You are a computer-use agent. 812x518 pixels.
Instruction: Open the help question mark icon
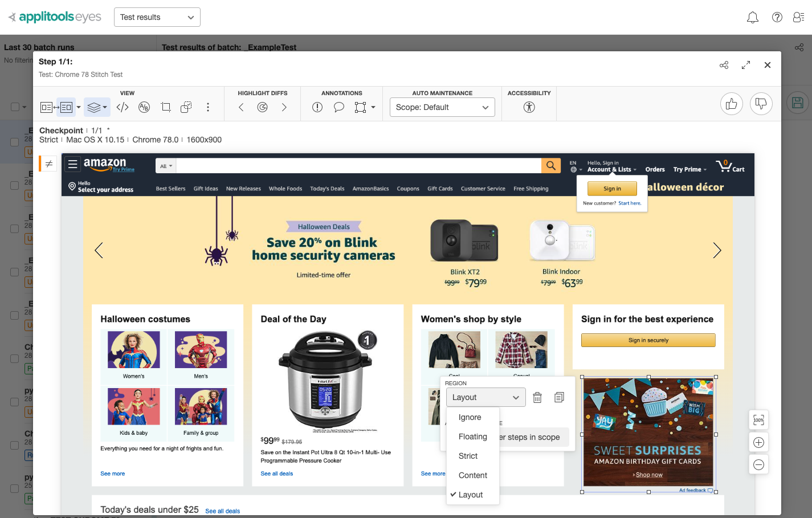(x=777, y=17)
